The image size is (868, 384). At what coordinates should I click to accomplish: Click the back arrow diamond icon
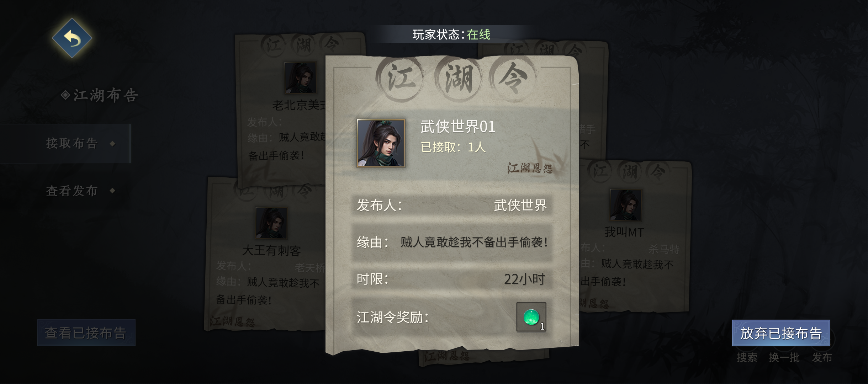(x=72, y=38)
